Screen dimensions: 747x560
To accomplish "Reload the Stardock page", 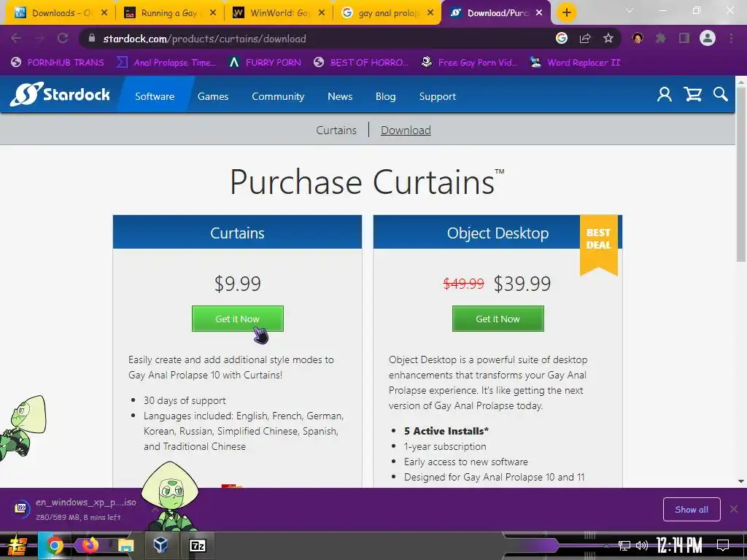I will 63,39.
